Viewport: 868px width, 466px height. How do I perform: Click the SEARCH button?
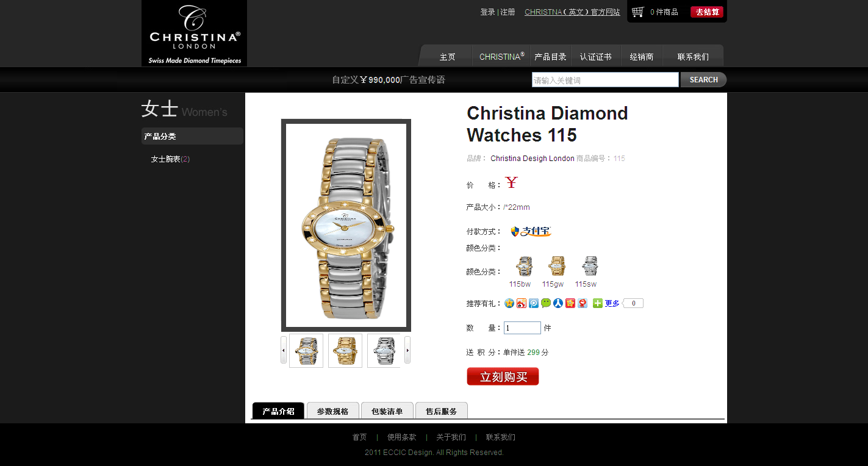click(703, 80)
